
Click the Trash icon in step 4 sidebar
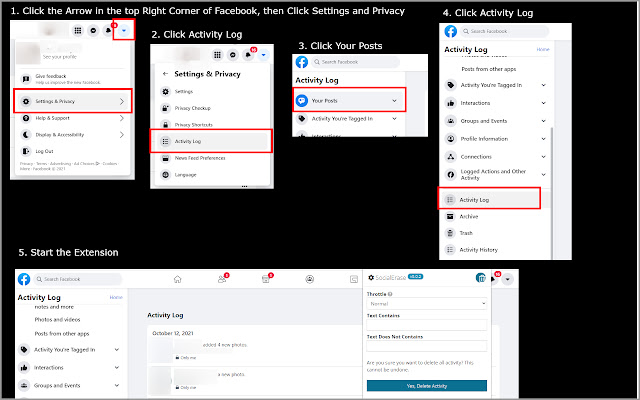450,233
